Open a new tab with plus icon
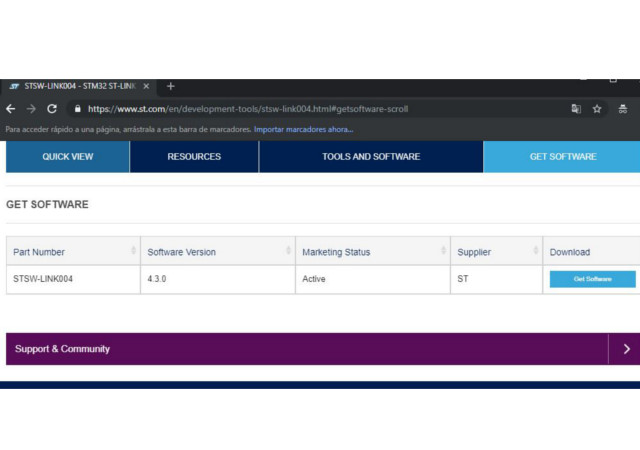This screenshot has width=640, height=450. (171, 86)
